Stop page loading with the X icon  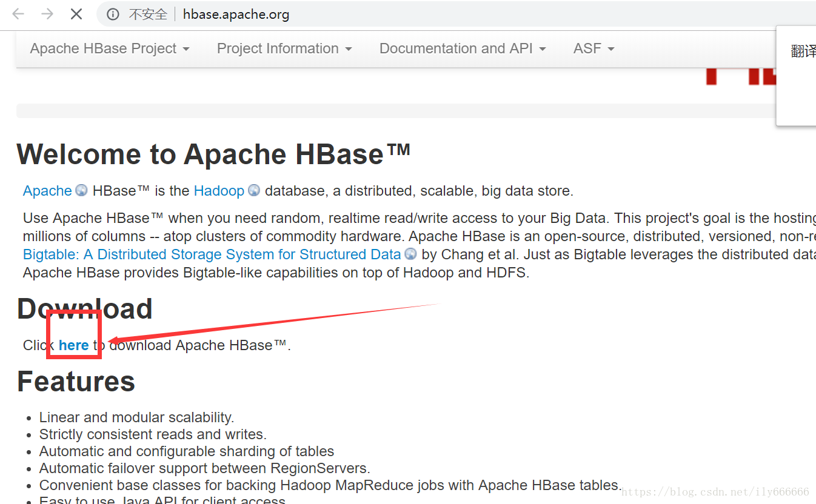[76, 14]
